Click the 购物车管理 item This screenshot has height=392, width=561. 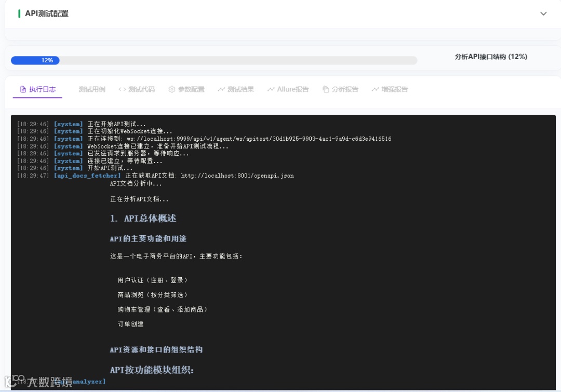click(163, 309)
